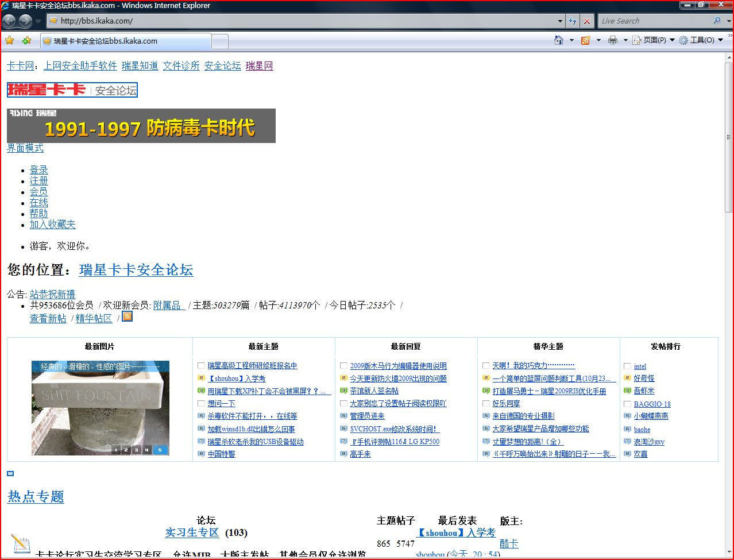The height and width of the screenshot is (560, 734).
Task: Click the Add to Favorites star-plus icon
Action: (26, 40)
